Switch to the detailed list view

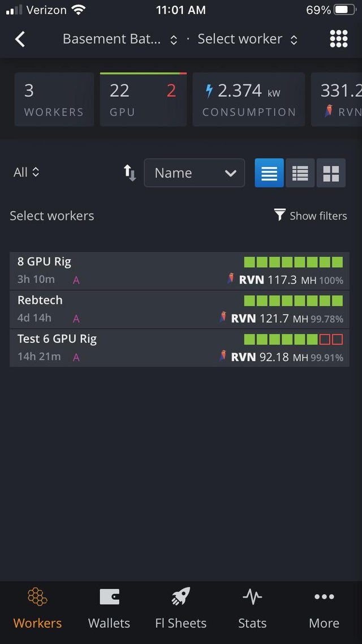[300, 173]
